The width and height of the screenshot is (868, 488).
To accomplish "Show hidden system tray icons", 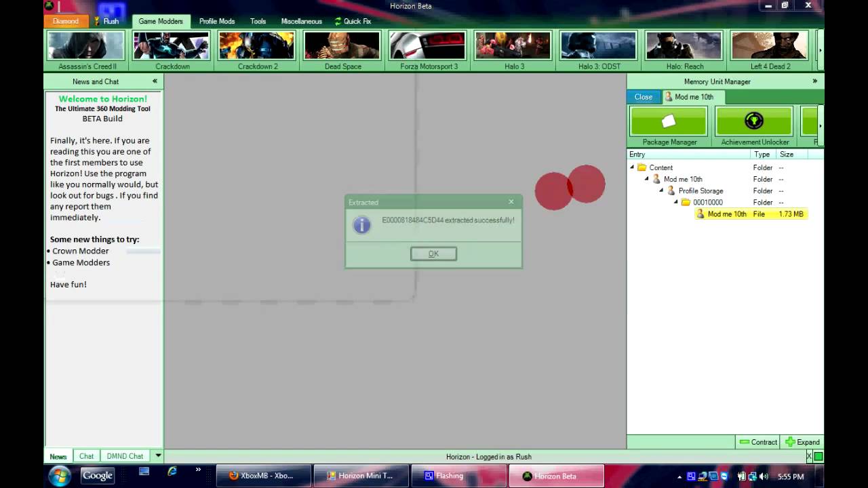I will [679, 476].
